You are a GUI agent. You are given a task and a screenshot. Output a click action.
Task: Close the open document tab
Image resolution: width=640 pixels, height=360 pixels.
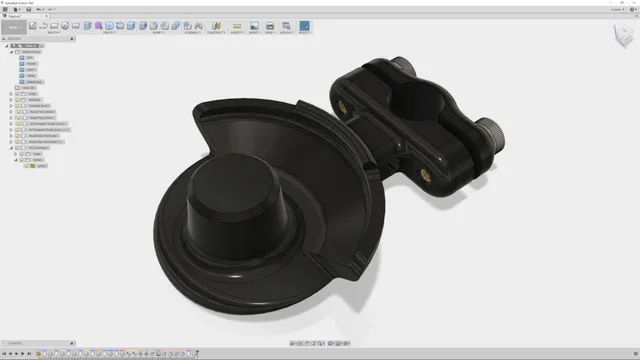[x=46, y=16]
